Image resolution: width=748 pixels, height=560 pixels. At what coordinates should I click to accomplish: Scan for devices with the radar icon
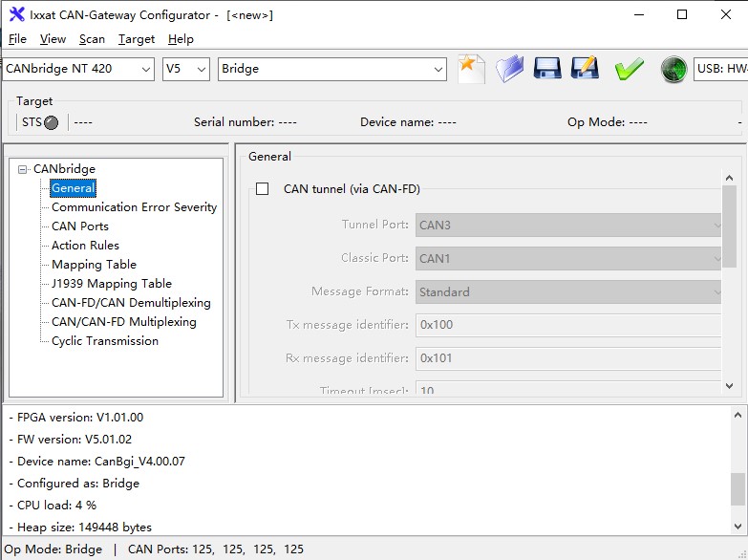[x=673, y=69]
